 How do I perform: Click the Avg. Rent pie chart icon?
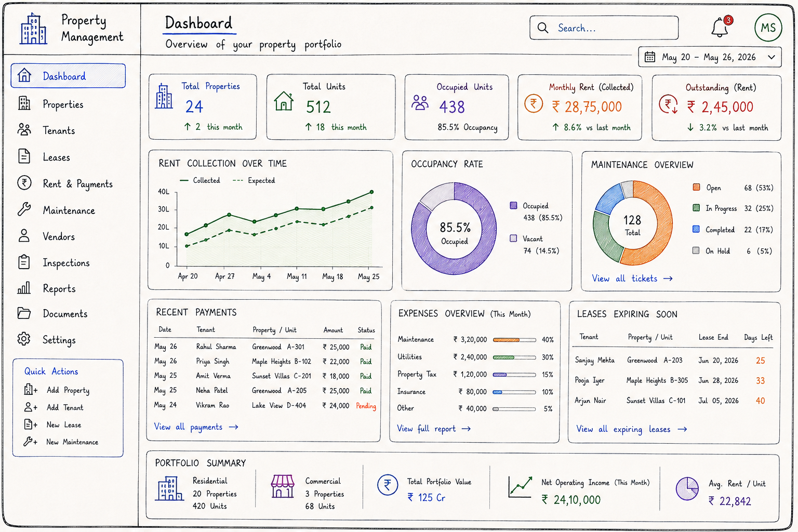coord(687,489)
